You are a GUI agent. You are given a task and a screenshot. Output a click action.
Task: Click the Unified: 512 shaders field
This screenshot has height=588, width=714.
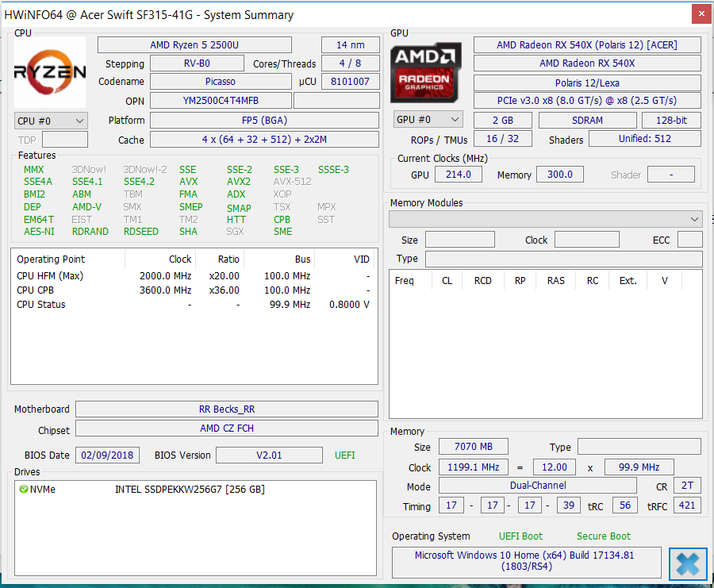click(645, 138)
